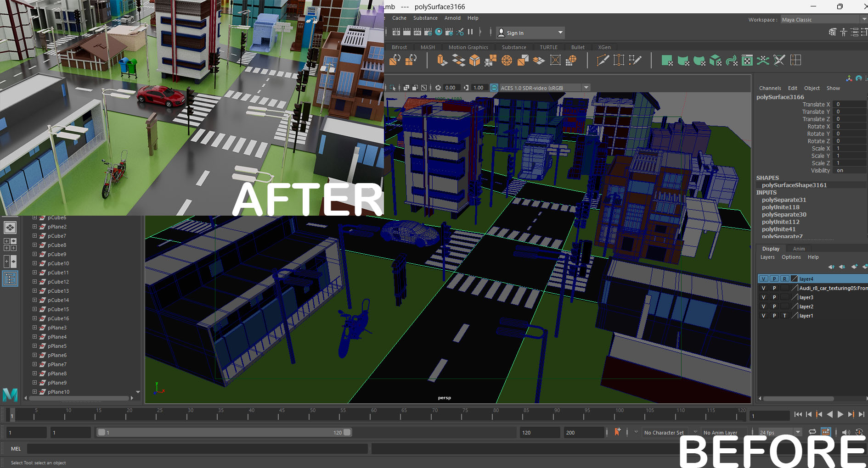
Task: Select the Bridge tool shelf icon
Action: 458,60
